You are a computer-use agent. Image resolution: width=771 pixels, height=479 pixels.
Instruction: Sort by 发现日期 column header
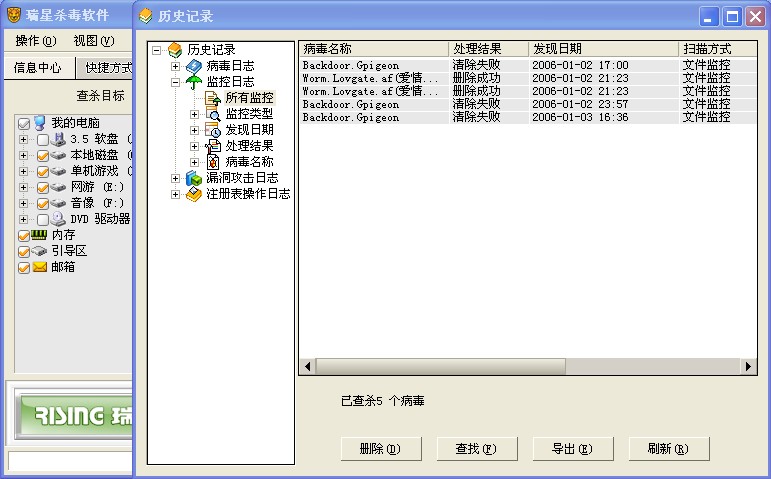tap(603, 49)
